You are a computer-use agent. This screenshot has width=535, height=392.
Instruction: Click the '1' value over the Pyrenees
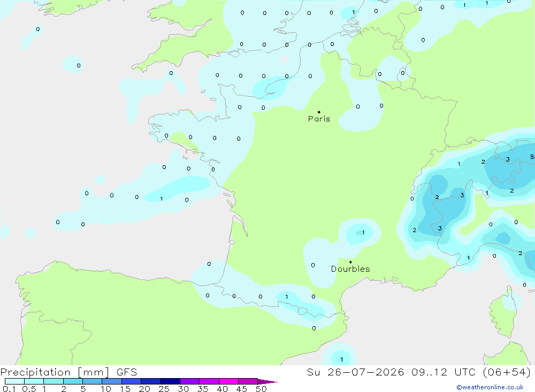point(287,297)
